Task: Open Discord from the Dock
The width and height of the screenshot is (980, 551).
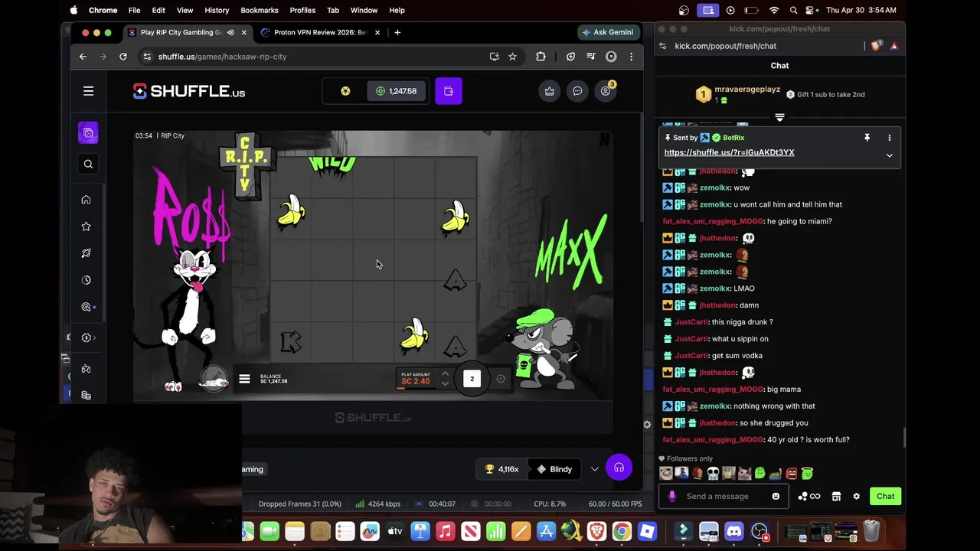Action: tap(734, 530)
